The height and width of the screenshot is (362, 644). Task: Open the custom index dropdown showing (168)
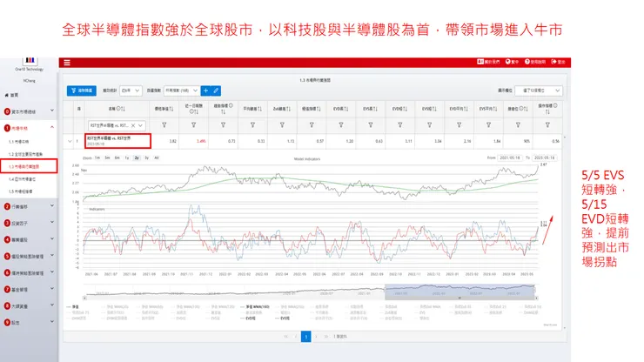click(182, 90)
